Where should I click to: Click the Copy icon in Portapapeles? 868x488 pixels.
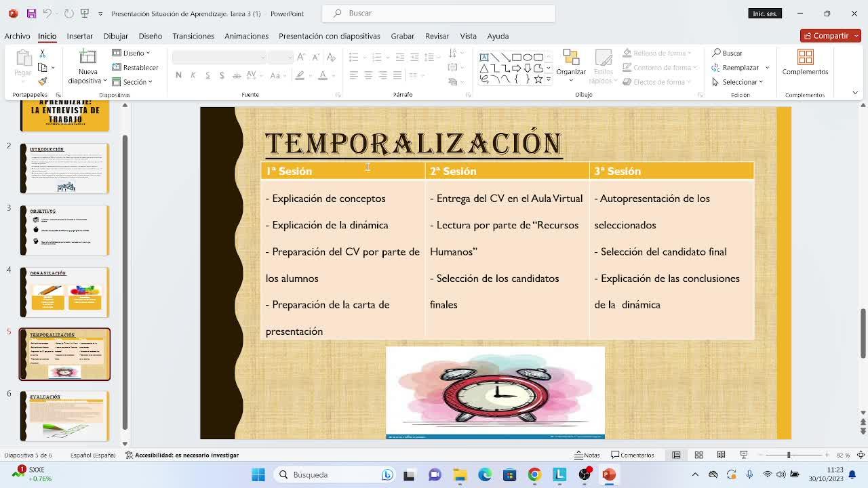[43, 67]
